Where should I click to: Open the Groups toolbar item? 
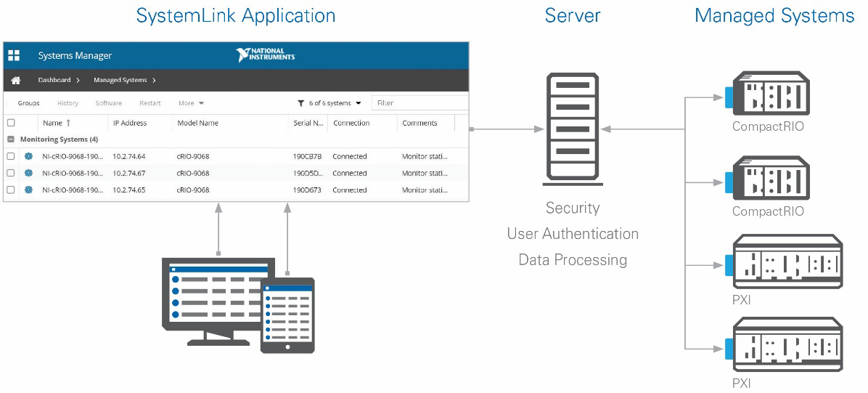point(29,103)
